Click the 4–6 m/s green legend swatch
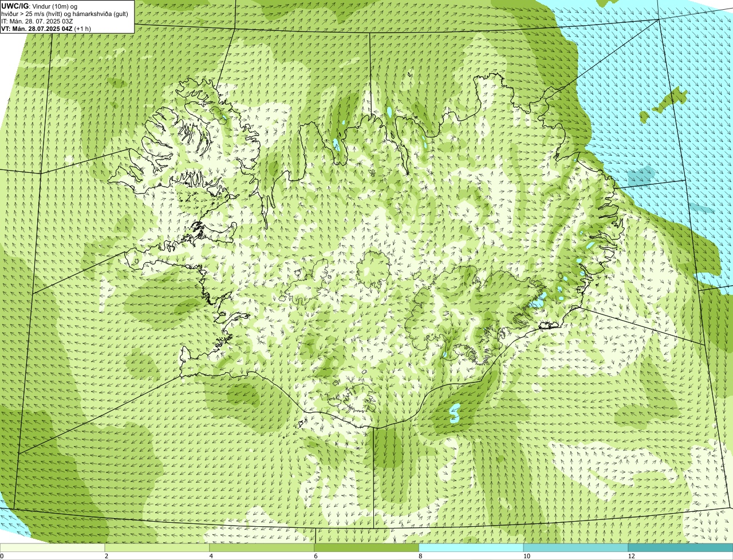The height and width of the screenshot is (560, 733). pyautogui.click(x=262, y=548)
